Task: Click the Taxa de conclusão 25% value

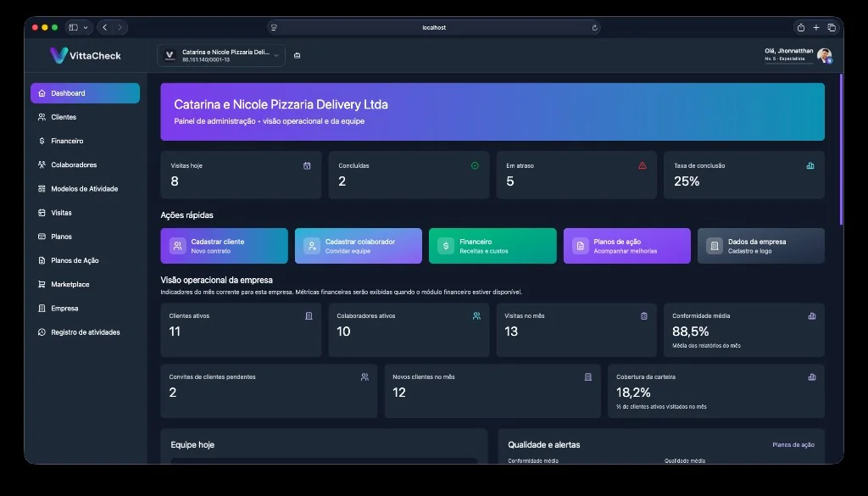Action: (x=687, y=181)
